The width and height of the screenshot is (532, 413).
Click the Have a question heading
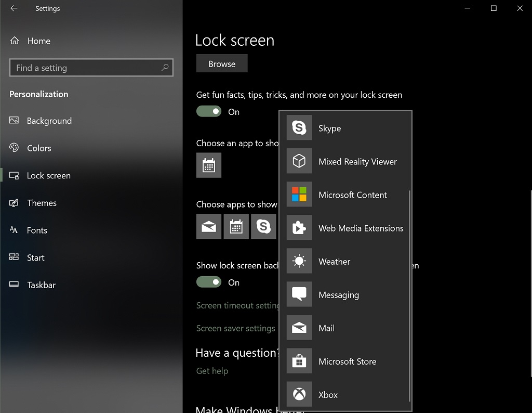click(237, 353)
